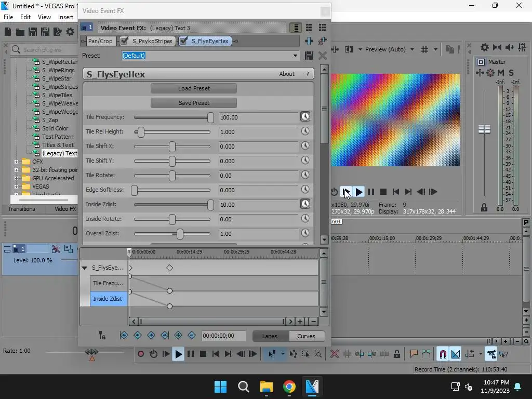Adjust Tile Frequency slider handle
Image resolution: width=532 pixels, height=399 pixels.
click(x=211, y=117)
